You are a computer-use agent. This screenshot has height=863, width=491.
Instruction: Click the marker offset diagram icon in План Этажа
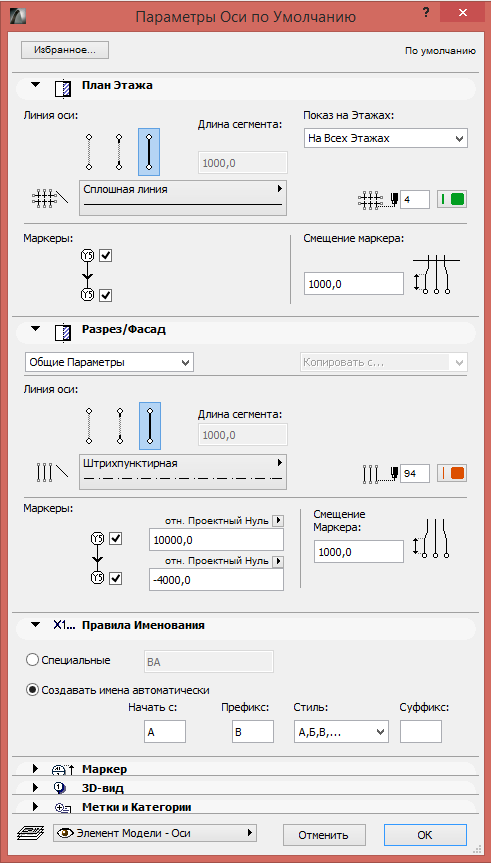tap(437, 274)
